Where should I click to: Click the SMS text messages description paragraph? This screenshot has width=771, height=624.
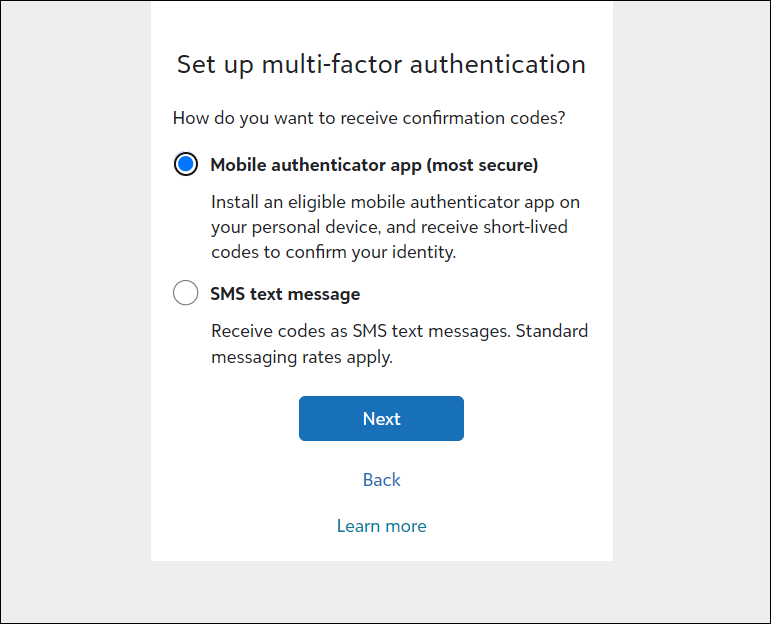[x=399, y=343]
